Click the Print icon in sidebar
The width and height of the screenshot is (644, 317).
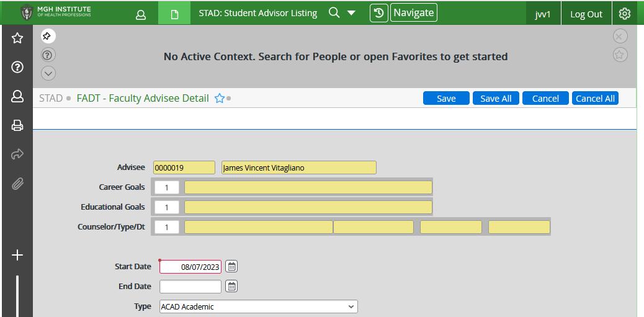[x=17, y=126]
